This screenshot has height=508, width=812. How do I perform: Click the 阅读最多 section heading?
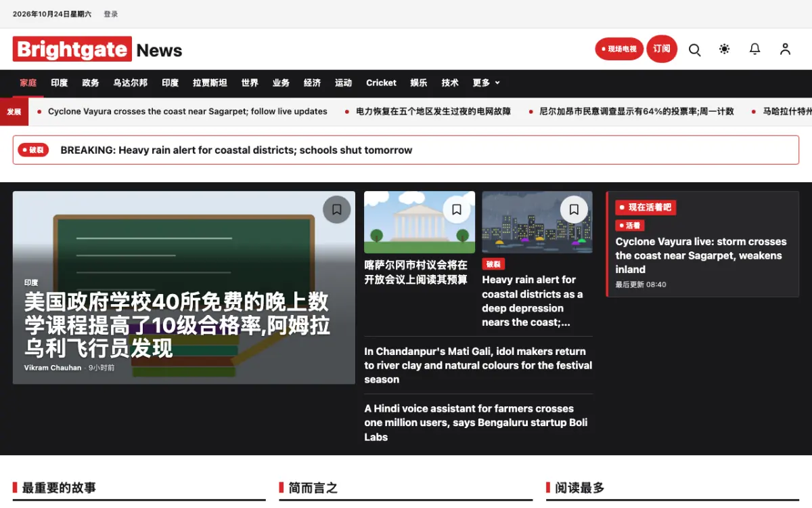coord(580,488)
